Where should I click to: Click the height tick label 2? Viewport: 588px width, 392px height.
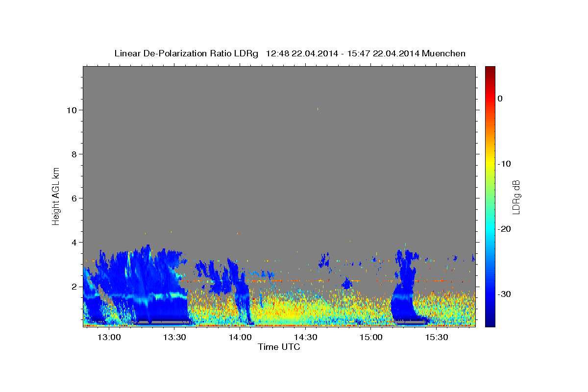(73, 287)
